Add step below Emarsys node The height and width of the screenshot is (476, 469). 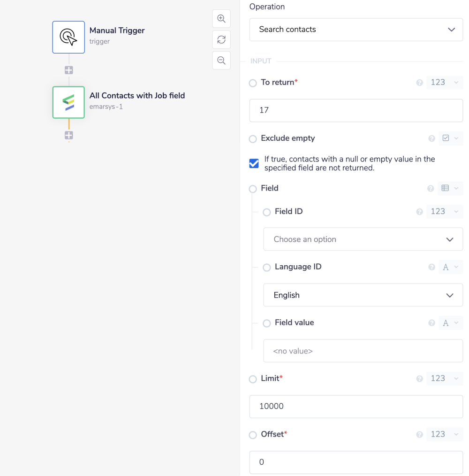69,135
